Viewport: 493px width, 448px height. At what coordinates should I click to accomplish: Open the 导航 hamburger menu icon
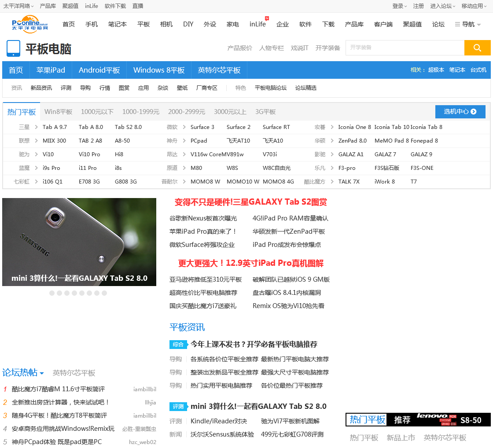tap(457, 25)
